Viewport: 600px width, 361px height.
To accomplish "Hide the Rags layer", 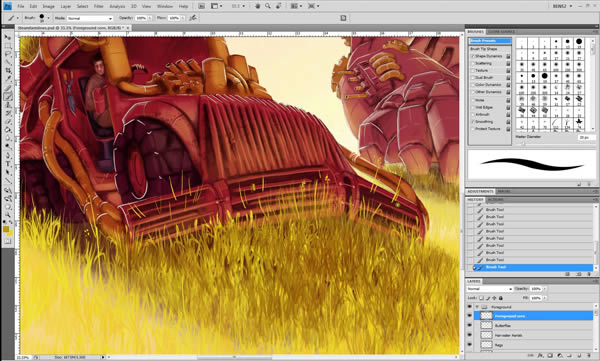I will click(x=470, y=345).
